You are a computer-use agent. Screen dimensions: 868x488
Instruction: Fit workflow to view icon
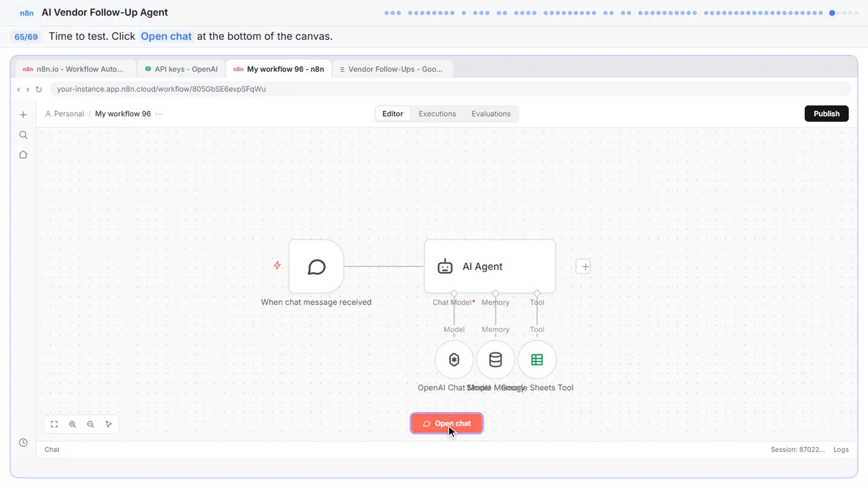(x=54, y=424)
